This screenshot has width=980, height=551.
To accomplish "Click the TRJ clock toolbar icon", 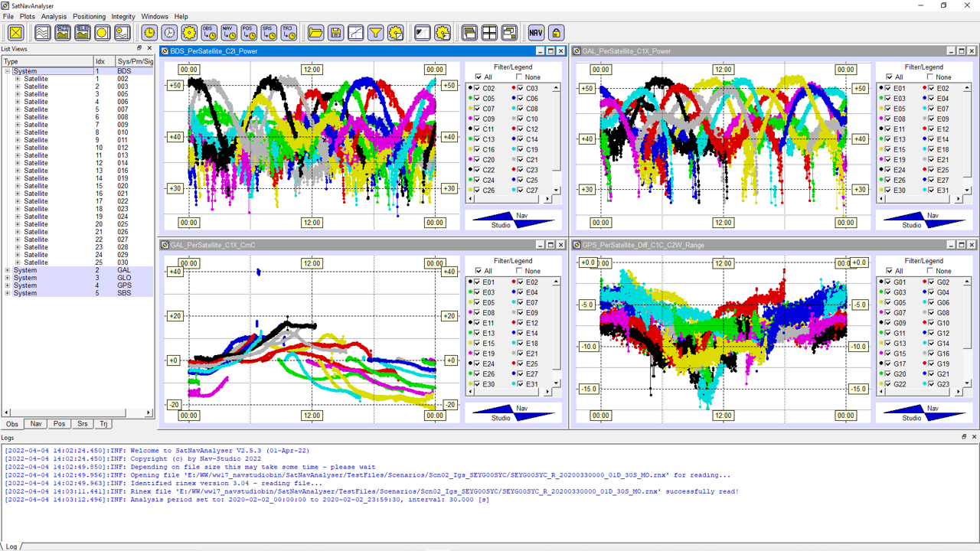I will [x=289, y=33].
